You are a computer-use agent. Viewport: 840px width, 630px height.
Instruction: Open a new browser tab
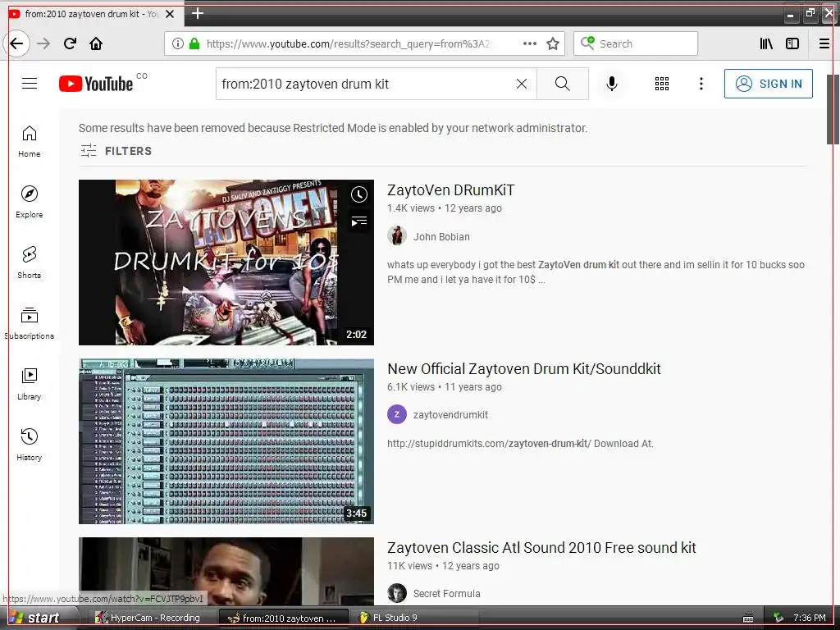click(198, 13)
